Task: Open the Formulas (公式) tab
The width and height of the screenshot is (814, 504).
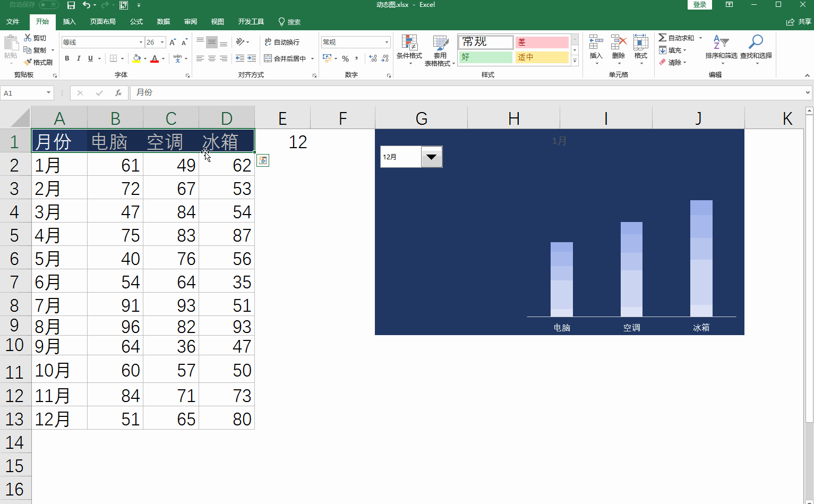Action: point(136,22)
